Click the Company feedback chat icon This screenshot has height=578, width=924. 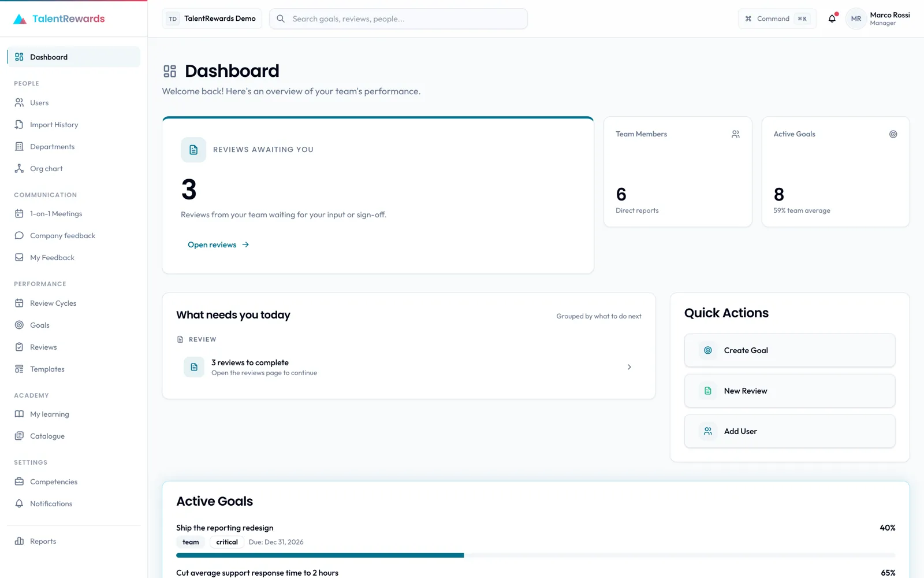(19, 235)
